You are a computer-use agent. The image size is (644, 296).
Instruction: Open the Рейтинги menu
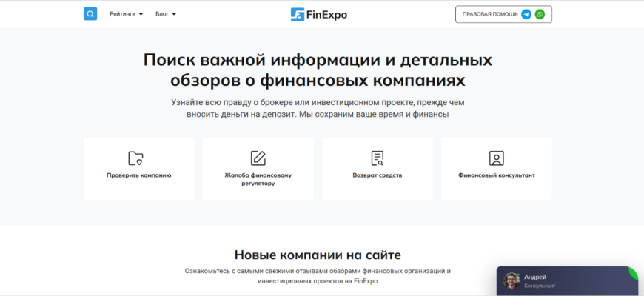[127, 14]
